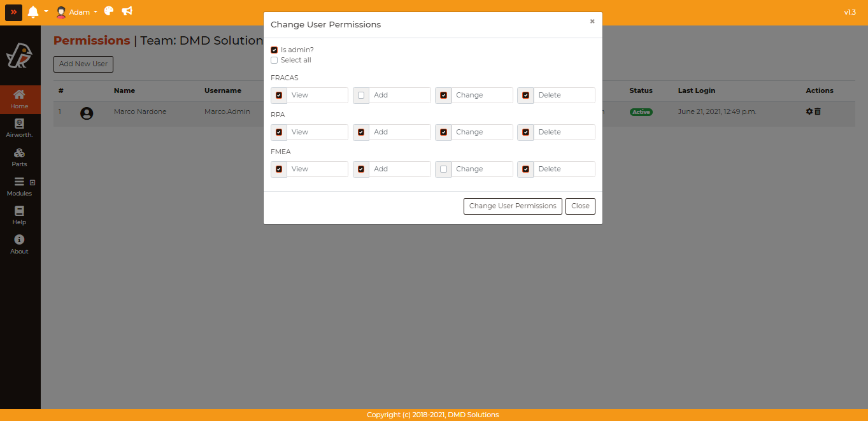Uncheck the Is admin? checkbox
868x421 pixels.
pyautogui.click(x=274, y=50)
